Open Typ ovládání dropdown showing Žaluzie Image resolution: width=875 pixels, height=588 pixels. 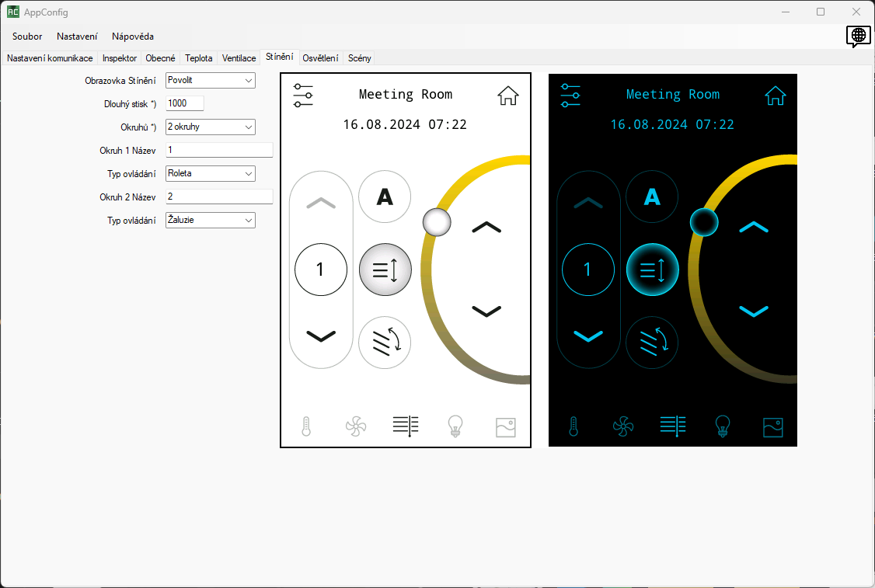(211, 221)
